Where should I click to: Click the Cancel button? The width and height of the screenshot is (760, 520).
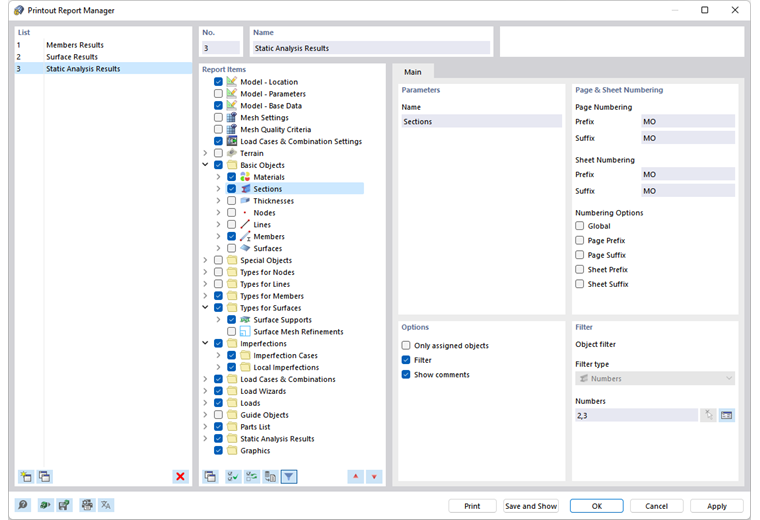point(656,506)
